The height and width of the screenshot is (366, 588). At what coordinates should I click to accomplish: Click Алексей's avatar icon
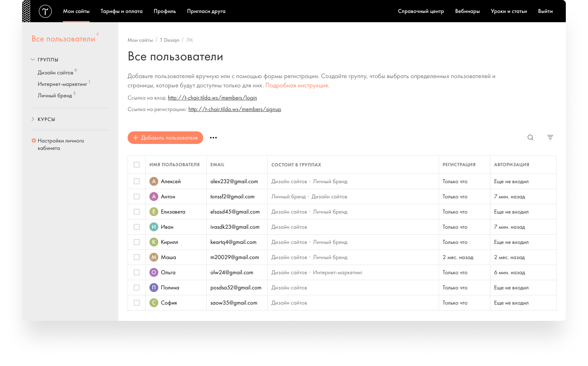[x=153, y=181]
